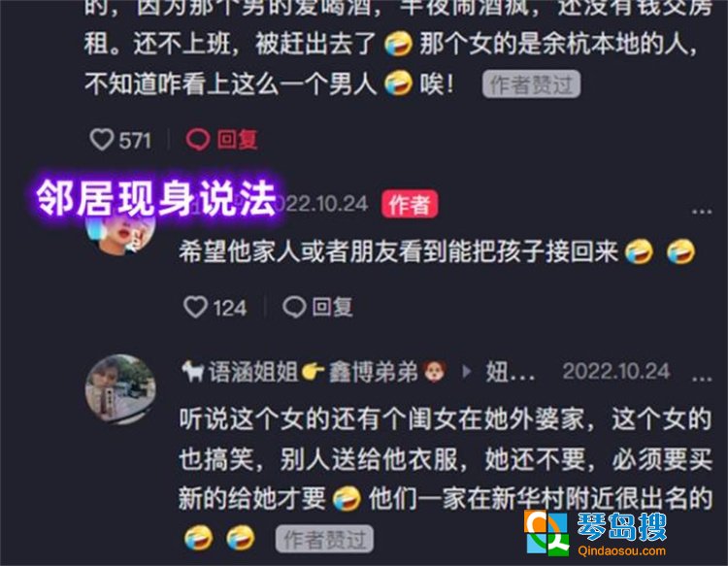Like the author's comment with 124 likes
The width and height of the screenshot is (728, 566).
195,307
